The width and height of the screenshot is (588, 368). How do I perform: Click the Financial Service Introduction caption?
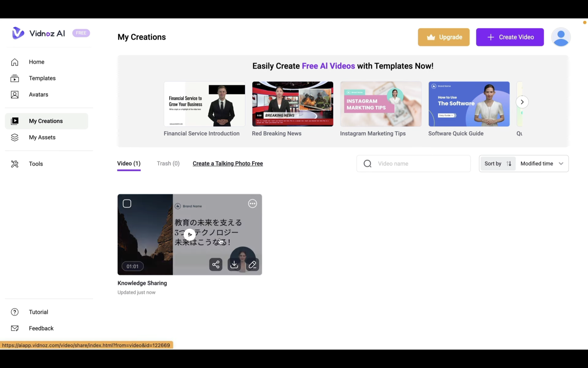[x=202, y=134]
